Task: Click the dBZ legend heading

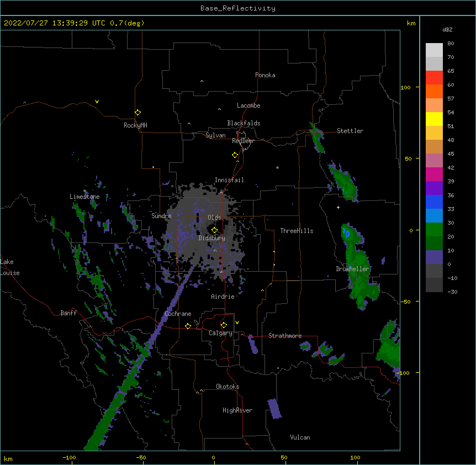Action: [447, 30]
